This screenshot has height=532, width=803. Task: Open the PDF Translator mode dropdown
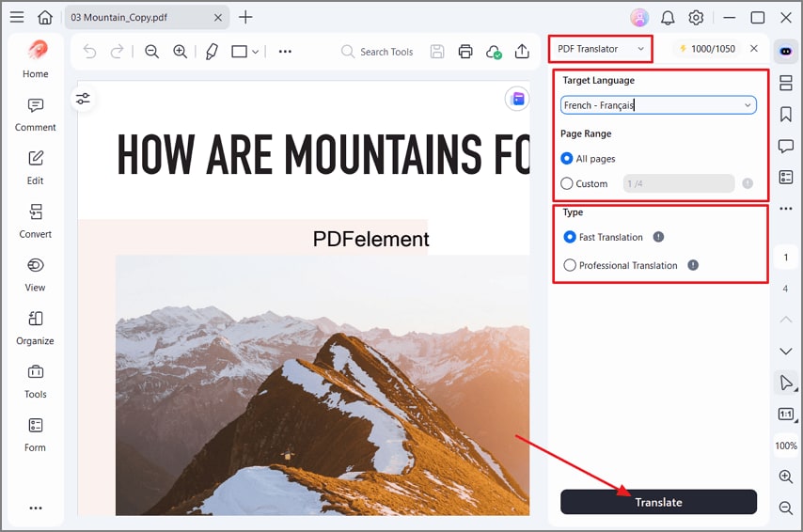coord(600,49)
